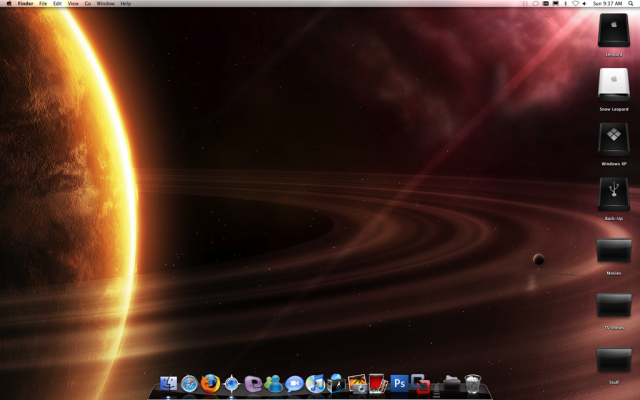
Task: Click the Sun 9:37 AM clock
Action: [x=607, y=4]
